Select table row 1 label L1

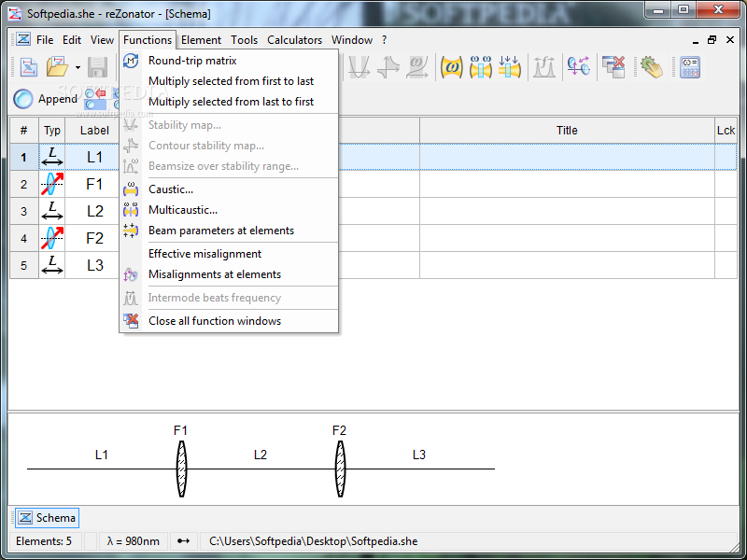pos(94,157)
